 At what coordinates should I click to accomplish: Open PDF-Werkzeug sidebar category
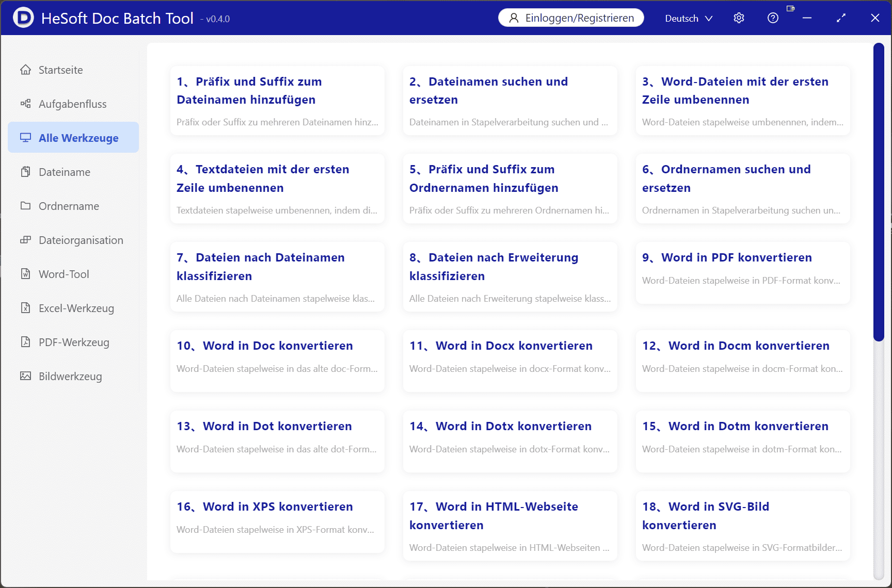click(73, 342)
